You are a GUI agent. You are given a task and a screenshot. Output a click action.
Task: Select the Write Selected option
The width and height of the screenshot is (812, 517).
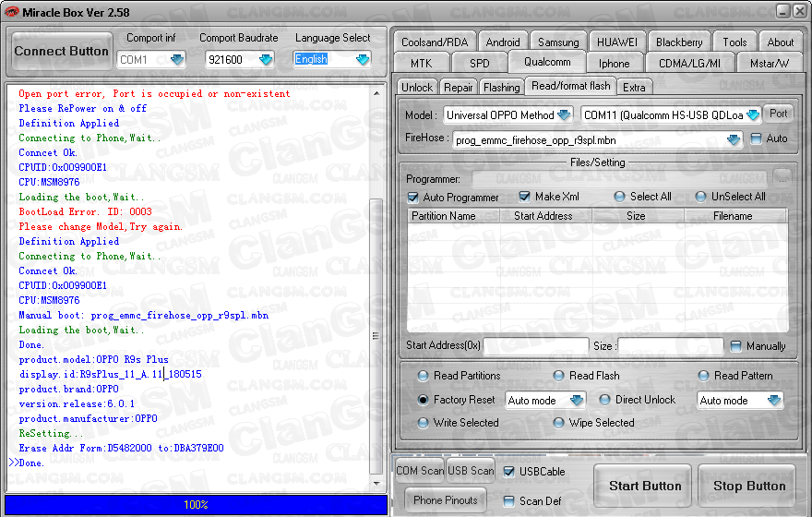click(x=424, y=423)
